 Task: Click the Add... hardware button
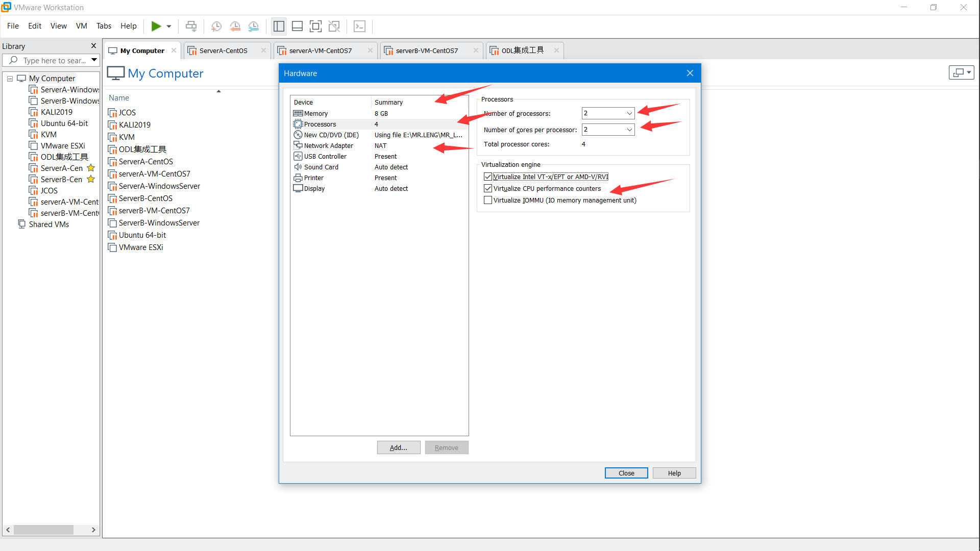398,447
